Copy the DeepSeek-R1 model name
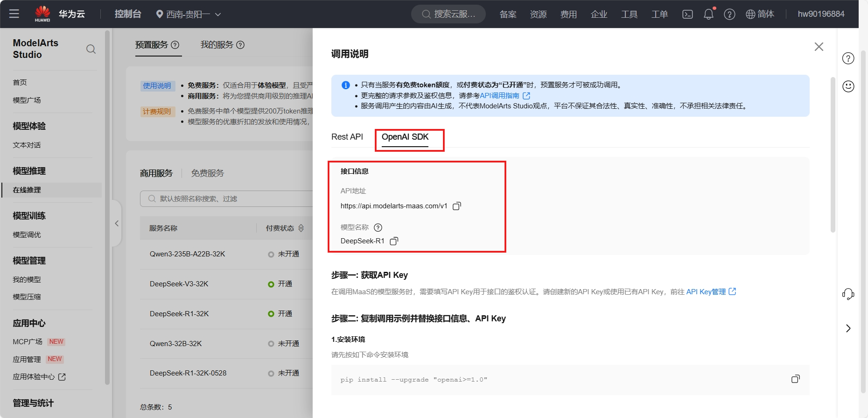 [x=394, y=241]
